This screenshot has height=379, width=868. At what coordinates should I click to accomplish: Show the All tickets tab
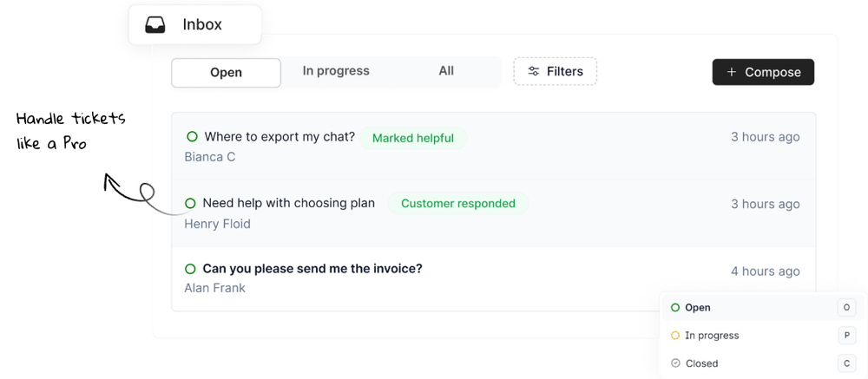[446, 71]
